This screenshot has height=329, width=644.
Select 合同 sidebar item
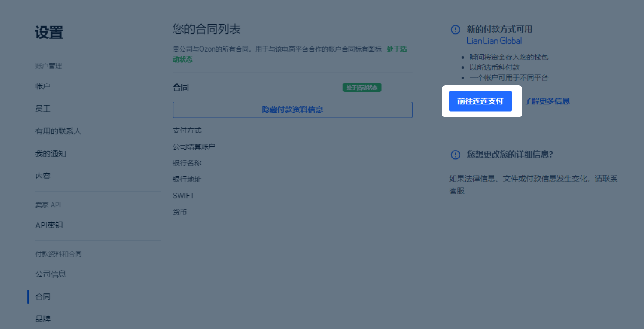[43, 296]
